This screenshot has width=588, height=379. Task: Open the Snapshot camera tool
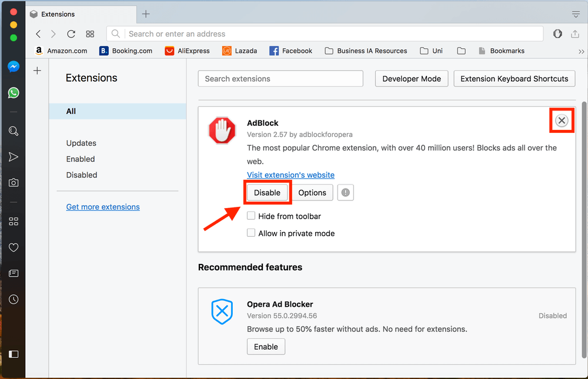pos(14,183)
